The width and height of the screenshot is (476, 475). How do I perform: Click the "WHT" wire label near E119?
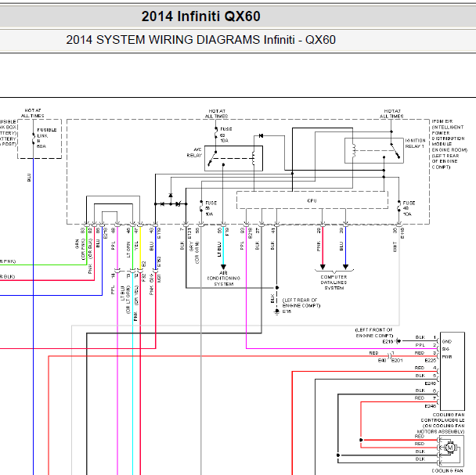point(395,246)
